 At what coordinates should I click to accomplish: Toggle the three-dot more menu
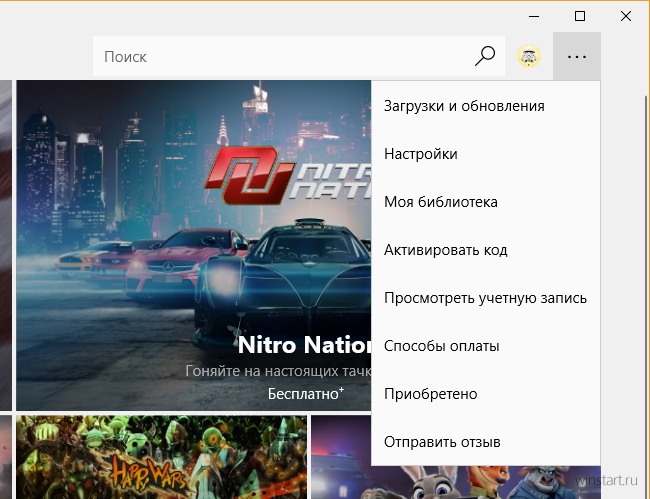[577, 56]
